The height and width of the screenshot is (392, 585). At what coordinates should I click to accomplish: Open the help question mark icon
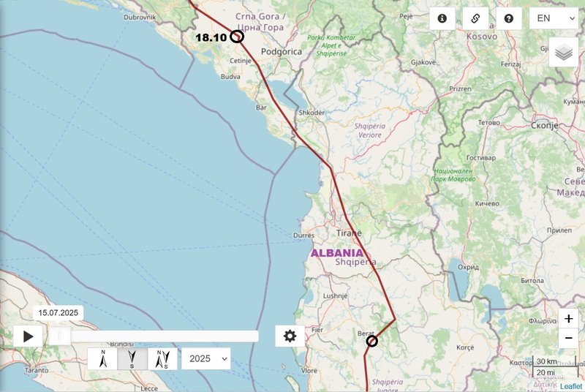(508, 18)
